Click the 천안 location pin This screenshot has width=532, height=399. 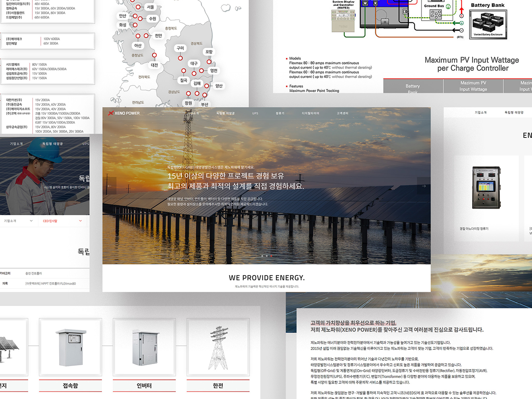(146, 36)
